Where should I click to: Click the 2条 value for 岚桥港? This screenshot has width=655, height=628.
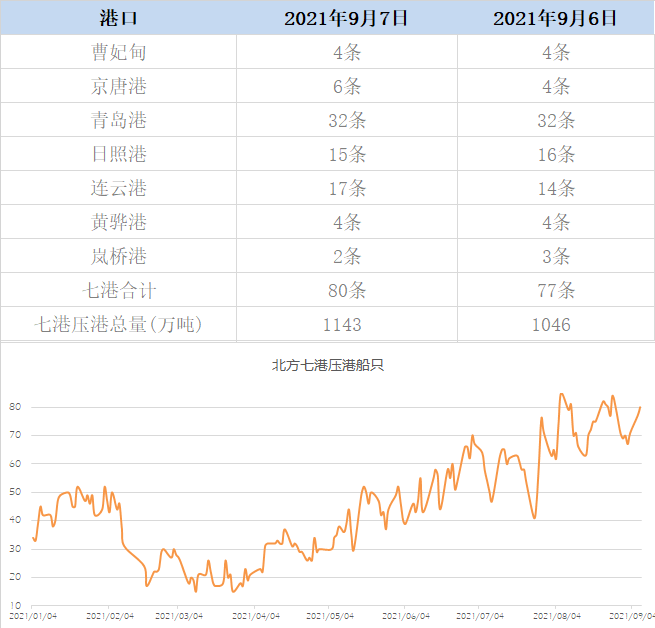347,256
